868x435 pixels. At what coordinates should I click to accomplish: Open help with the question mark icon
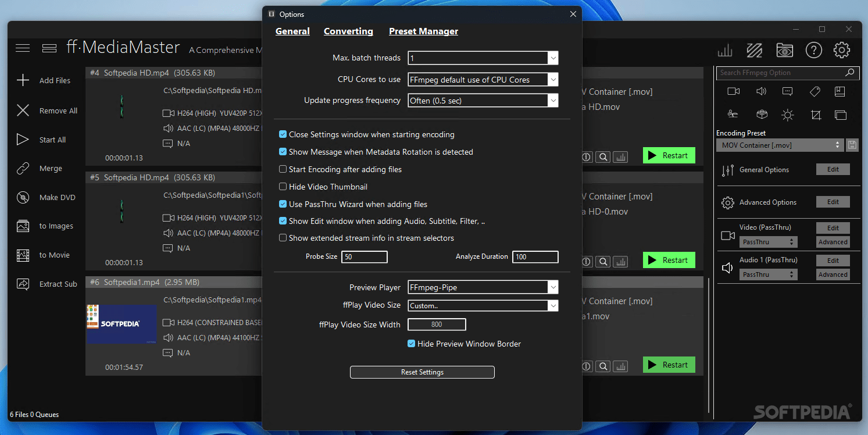tap(813, 51)
